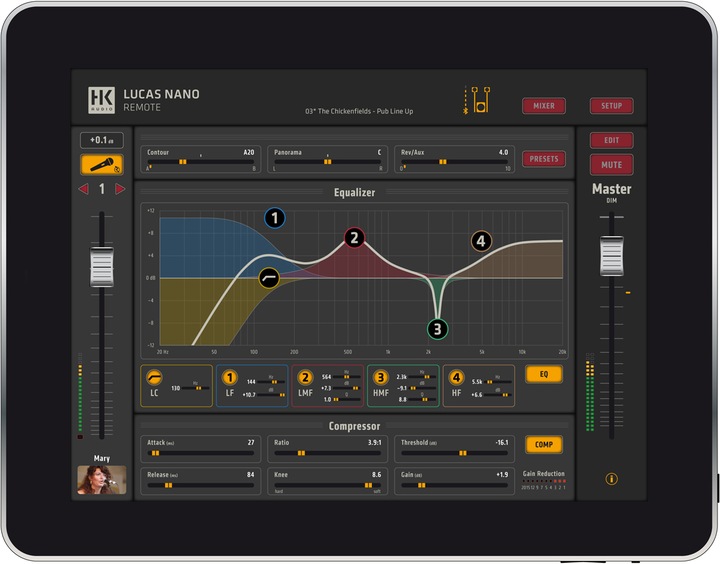Click the HMF -9.1 dB gain slider
This screenshot has height=564, width=720.
(422, 388)
